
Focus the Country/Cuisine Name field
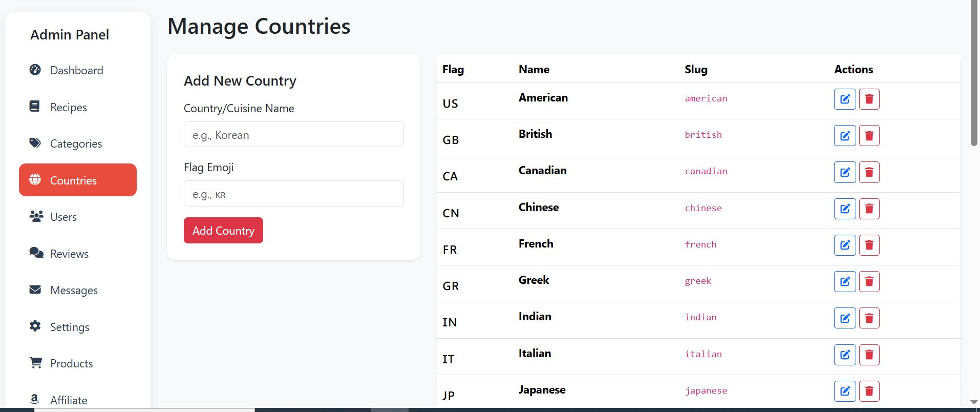293,135
